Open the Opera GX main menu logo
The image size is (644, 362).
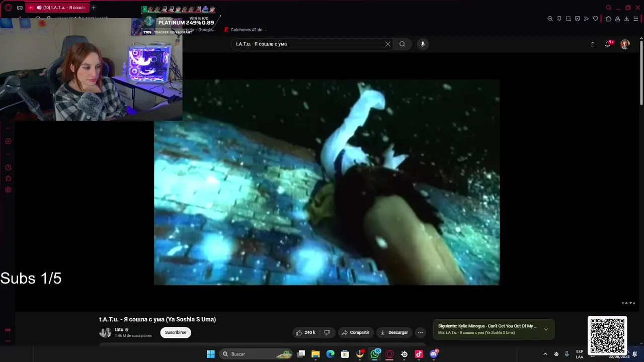pos(8,8)
